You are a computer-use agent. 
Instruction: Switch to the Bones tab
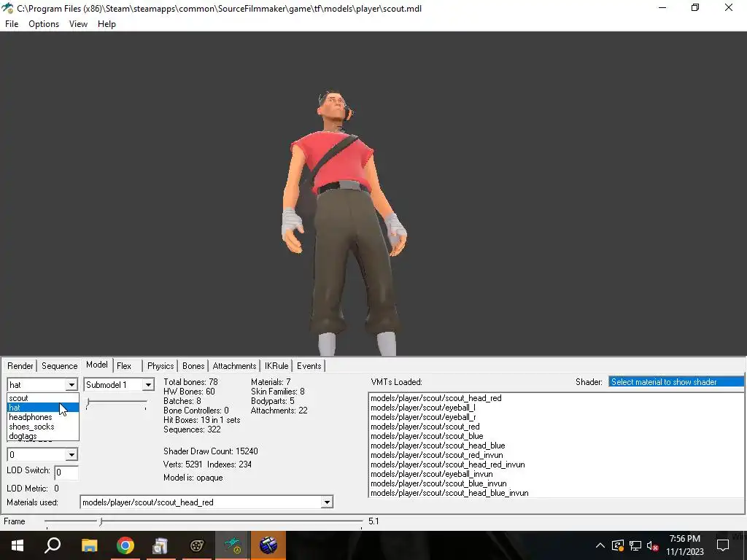tap(193, 366)
